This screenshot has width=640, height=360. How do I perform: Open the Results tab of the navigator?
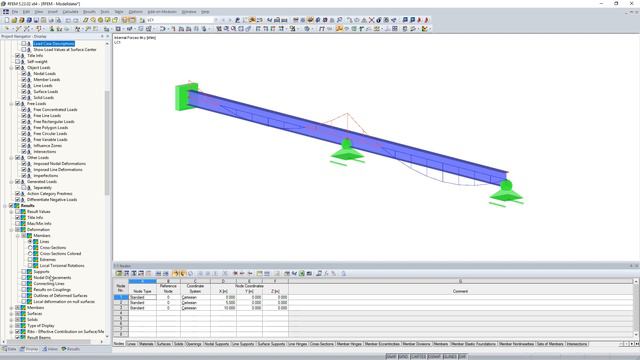71,349
